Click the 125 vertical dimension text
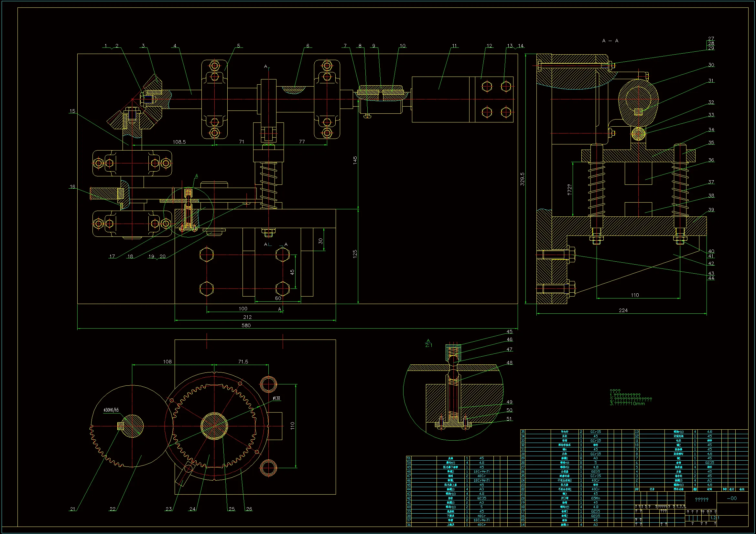The image size is (756, 534). pos(355,254)
